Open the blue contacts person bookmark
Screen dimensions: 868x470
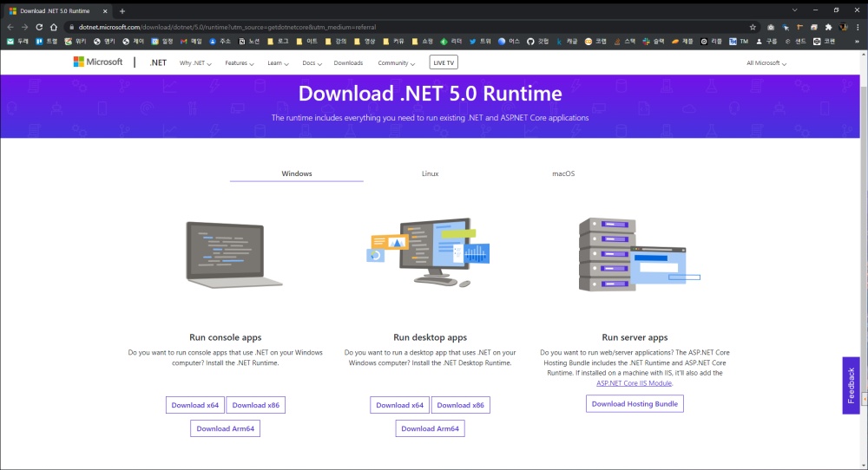[220, 42]
